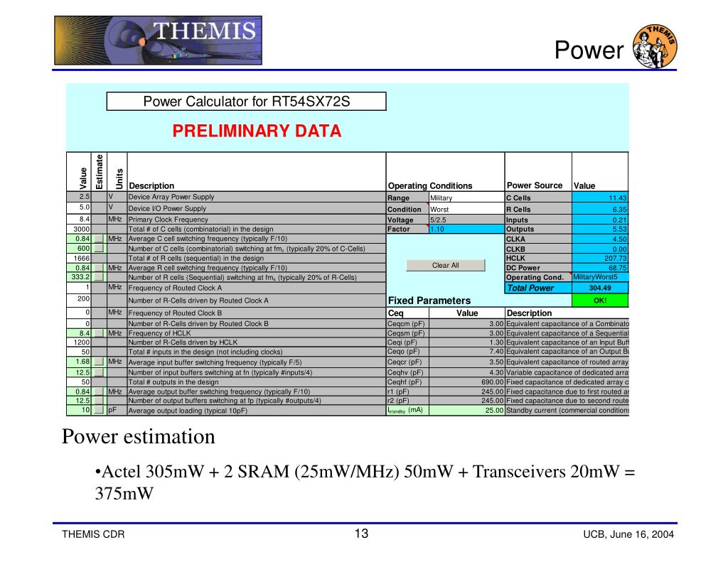Screen dimensions: 728x562
Task: Click the PRELIMINARY DATA red heading
Action: (257, 131)
